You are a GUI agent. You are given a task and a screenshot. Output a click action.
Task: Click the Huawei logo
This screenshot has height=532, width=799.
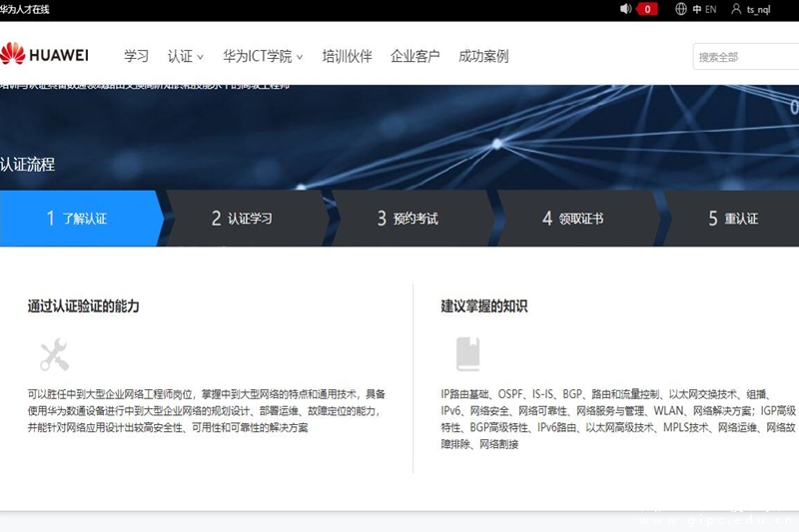pyautogui.click(x=45, y=55)
